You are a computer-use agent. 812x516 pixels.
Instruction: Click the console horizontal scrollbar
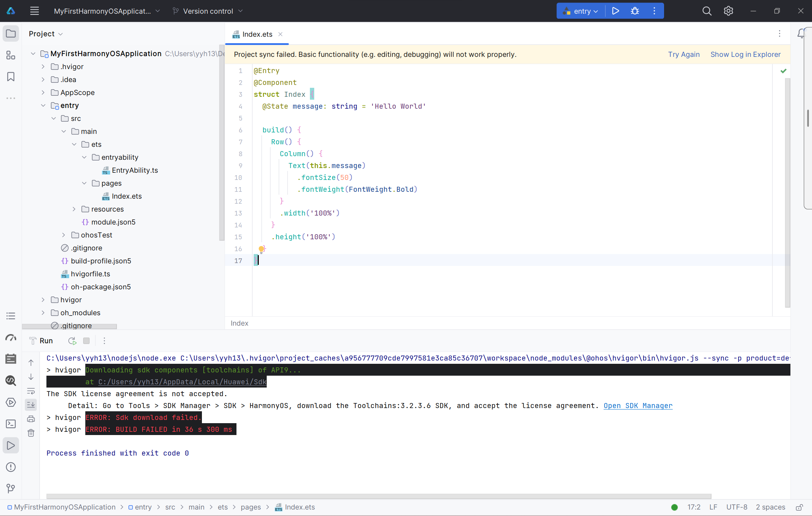point(379,496)
